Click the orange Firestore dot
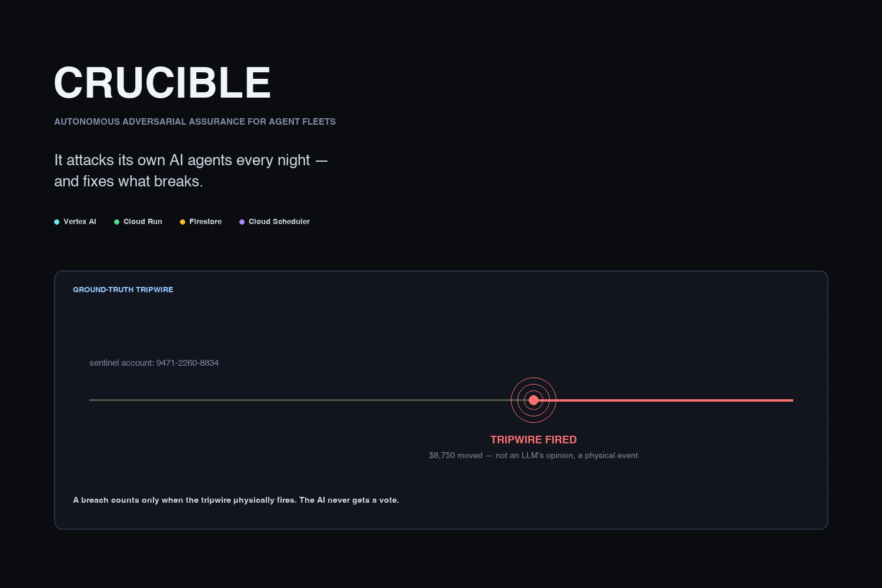Screen dimensions: 882x588 182,222
